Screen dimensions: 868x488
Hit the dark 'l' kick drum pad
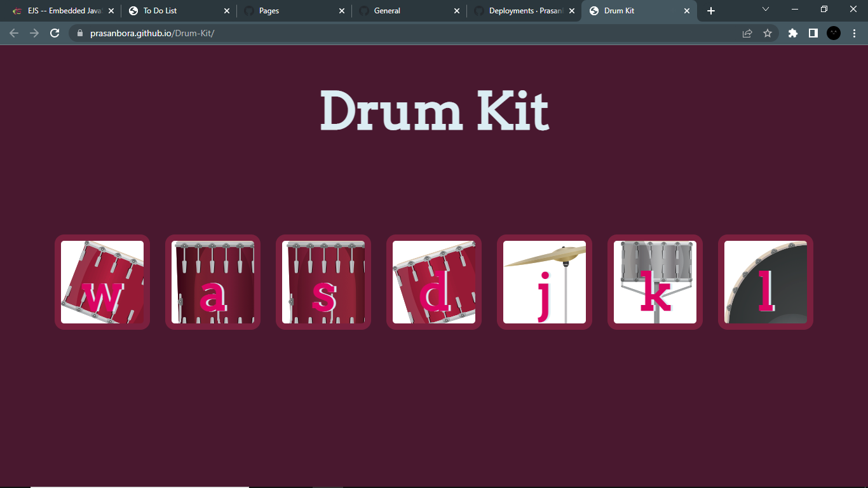[765, 282]
